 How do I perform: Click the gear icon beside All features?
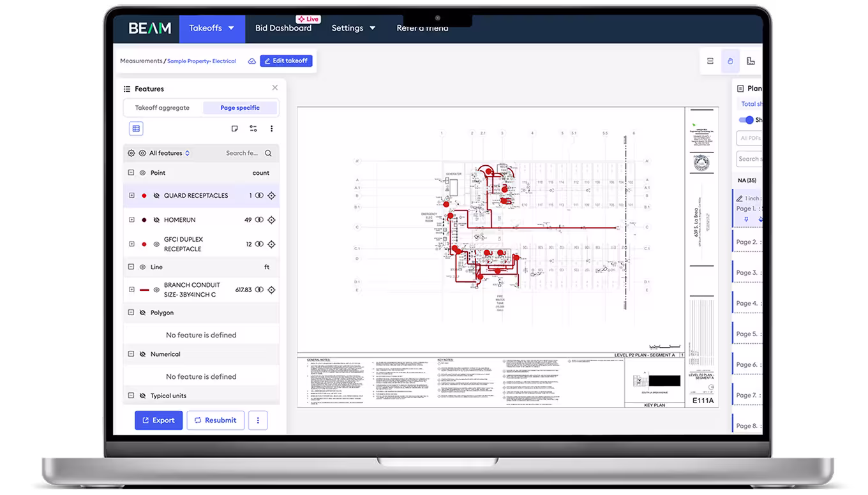[131, 153]
